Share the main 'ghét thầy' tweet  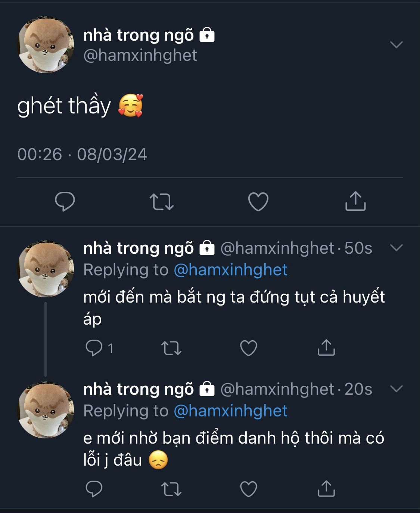[x=355, y=202]
